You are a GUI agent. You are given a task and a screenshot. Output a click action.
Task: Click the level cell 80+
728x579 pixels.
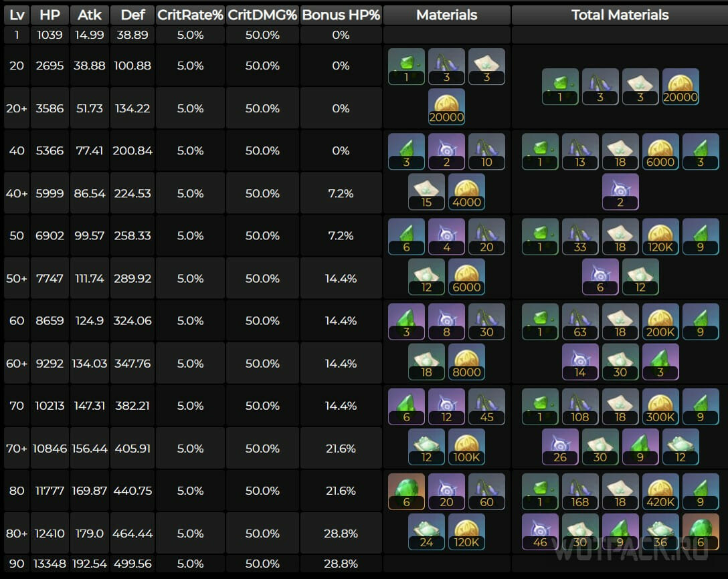17,534
